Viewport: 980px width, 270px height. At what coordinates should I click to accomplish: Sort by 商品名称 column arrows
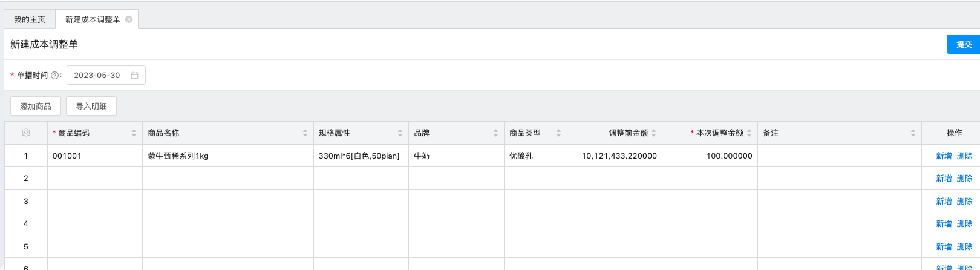305,133
